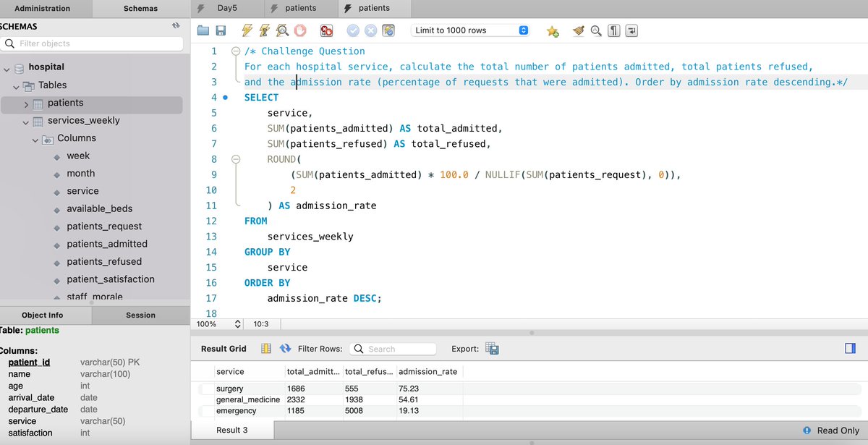Toggle word wrap icon in editor toolbar

(x=631, y=30)
